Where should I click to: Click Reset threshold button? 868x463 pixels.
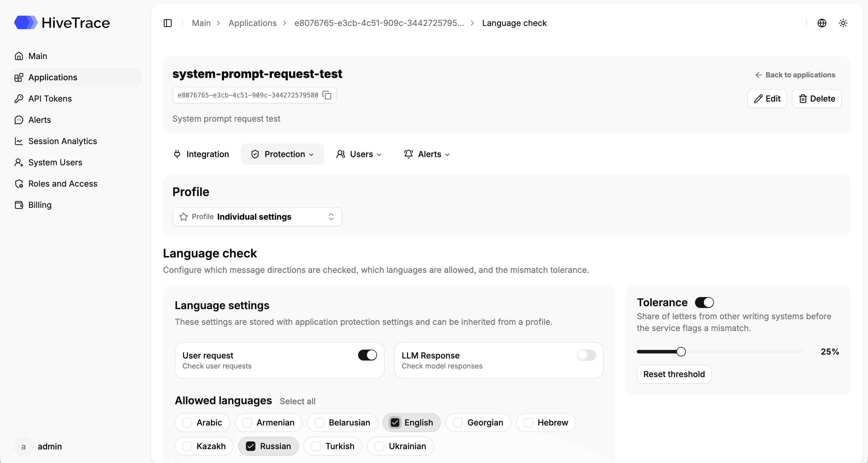click(674, 374)
